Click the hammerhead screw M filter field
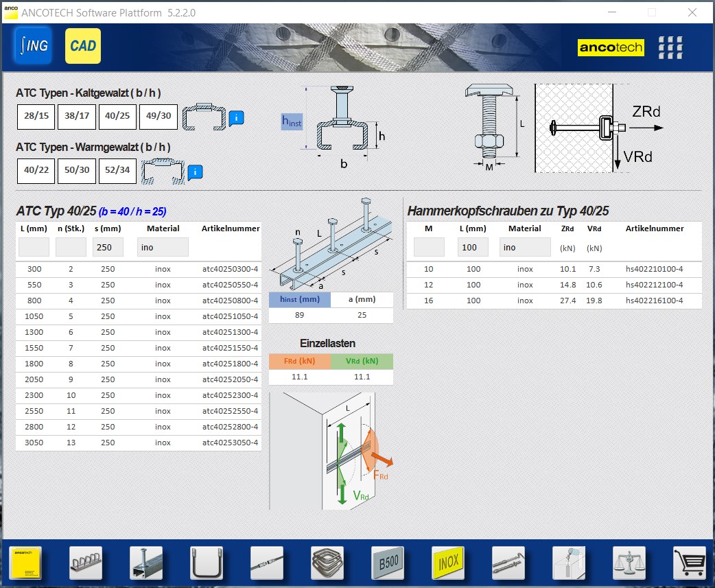Screen dimensions: 715x588 tap(429, 247)
